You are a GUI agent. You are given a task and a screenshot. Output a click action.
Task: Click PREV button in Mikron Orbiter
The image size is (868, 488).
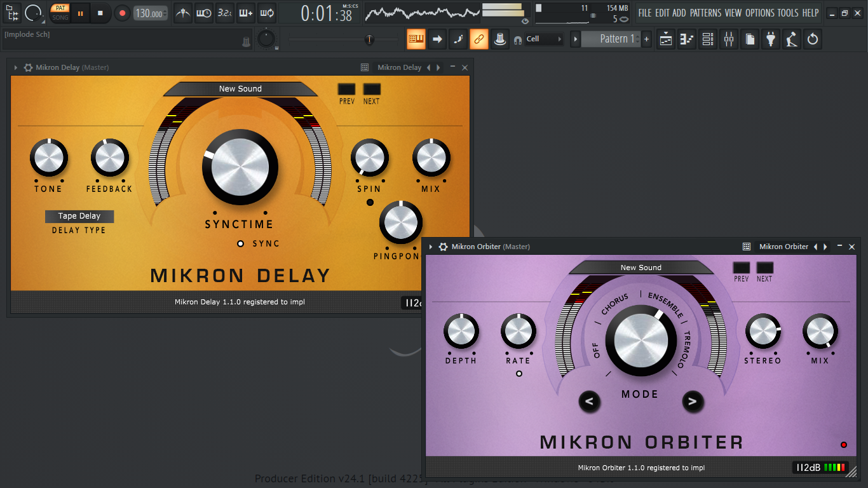pos(742,268)
